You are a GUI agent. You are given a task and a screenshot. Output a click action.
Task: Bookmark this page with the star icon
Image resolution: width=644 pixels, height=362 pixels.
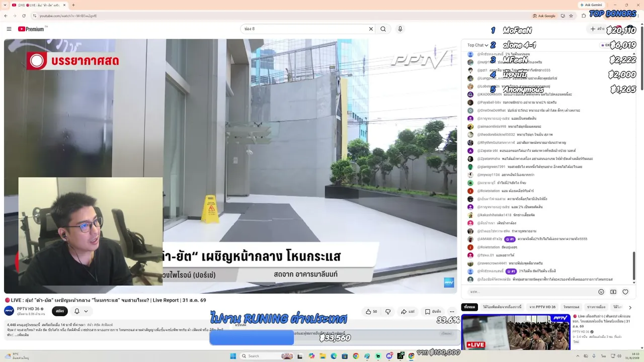coord(571,16)
